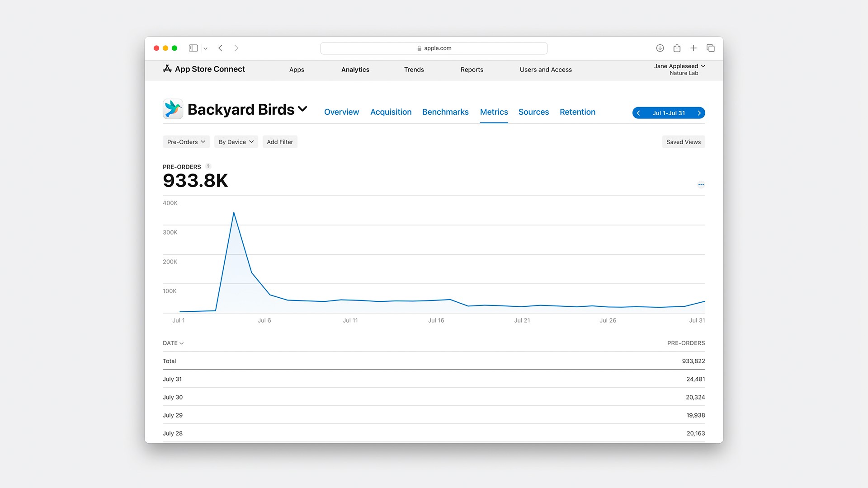The width and height of the screenshot is (868, 488).
Task: Select the July 31 row
Action: (x=434, y=379)
